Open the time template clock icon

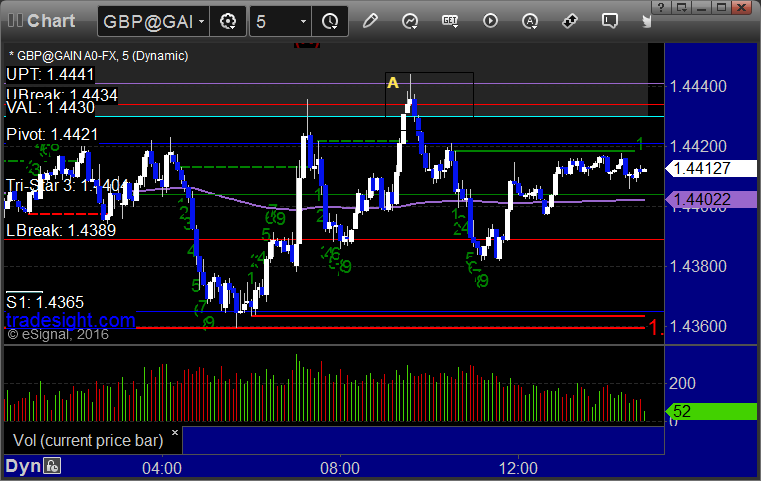click(330, 21)
